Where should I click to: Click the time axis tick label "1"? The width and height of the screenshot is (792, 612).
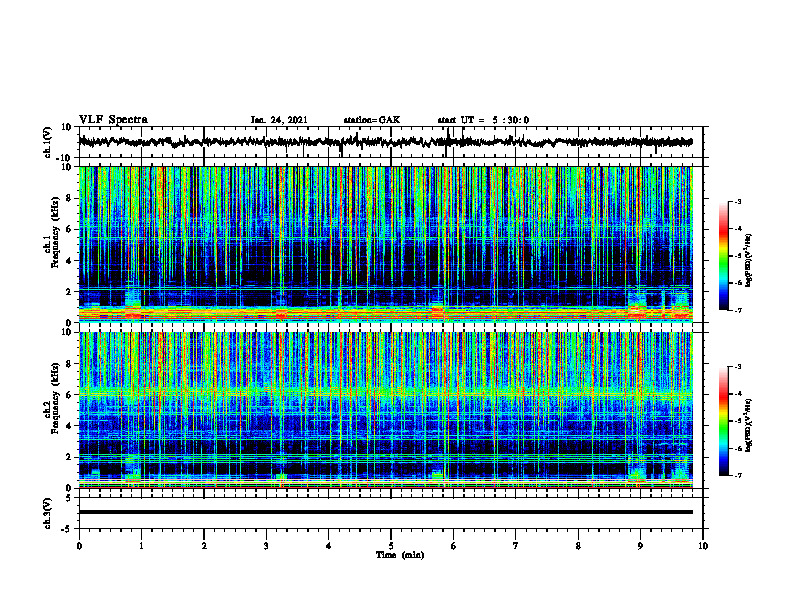(x=141, y=546)
